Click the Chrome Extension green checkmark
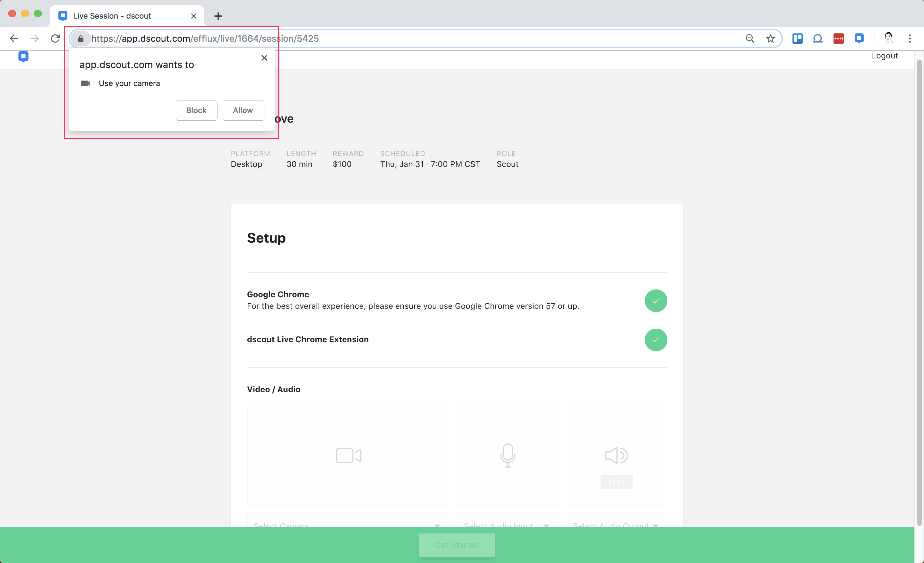This screenshot has height=563, width=924. pyautogui.click(x=656, y=340)
